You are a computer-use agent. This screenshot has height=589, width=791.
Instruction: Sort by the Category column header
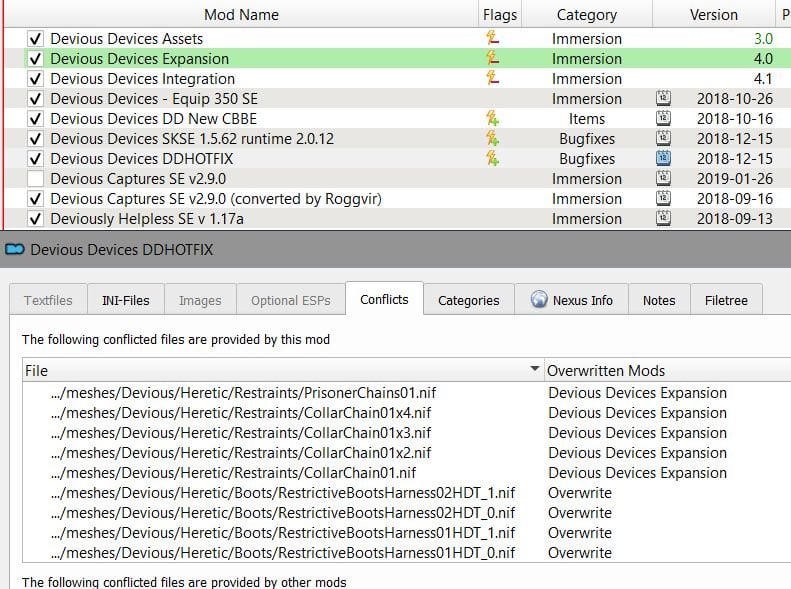click(x=587, y=14)
